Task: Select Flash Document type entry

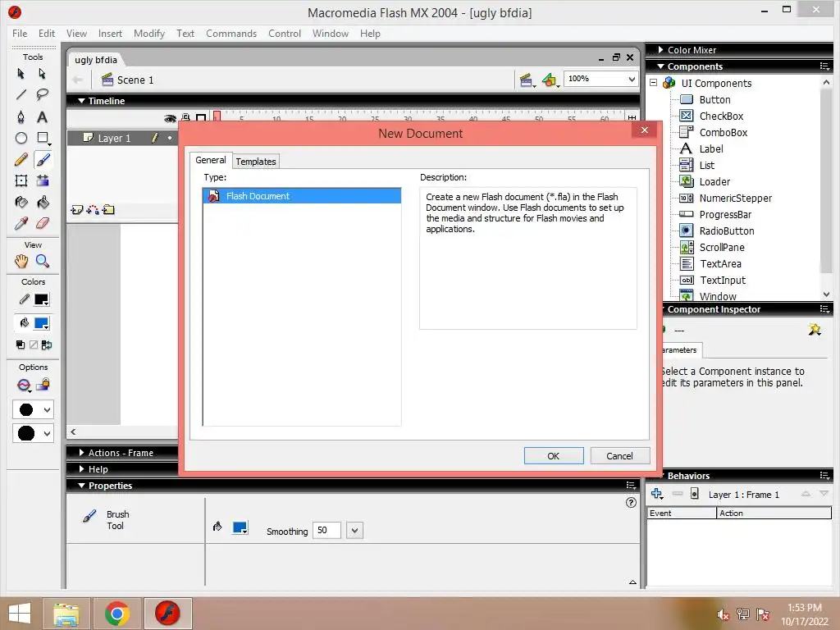Action: [302, 196]
